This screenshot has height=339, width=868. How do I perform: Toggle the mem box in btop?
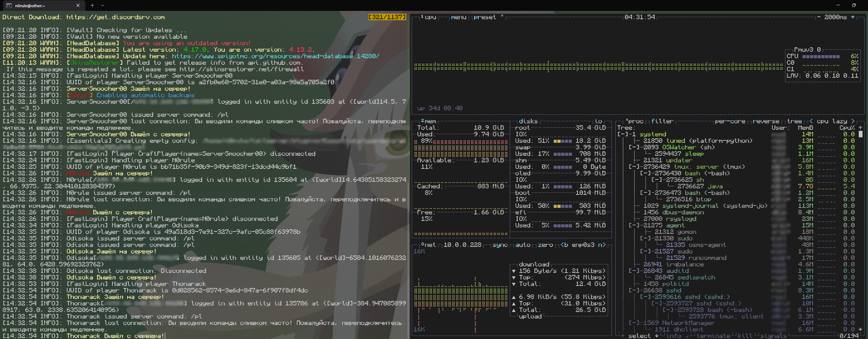429,121
